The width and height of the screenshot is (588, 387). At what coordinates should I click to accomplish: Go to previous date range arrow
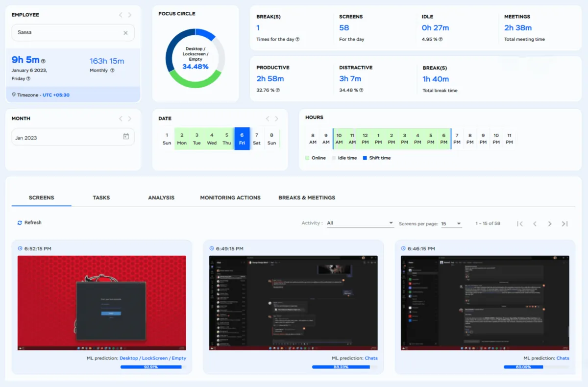coord(268,119)
